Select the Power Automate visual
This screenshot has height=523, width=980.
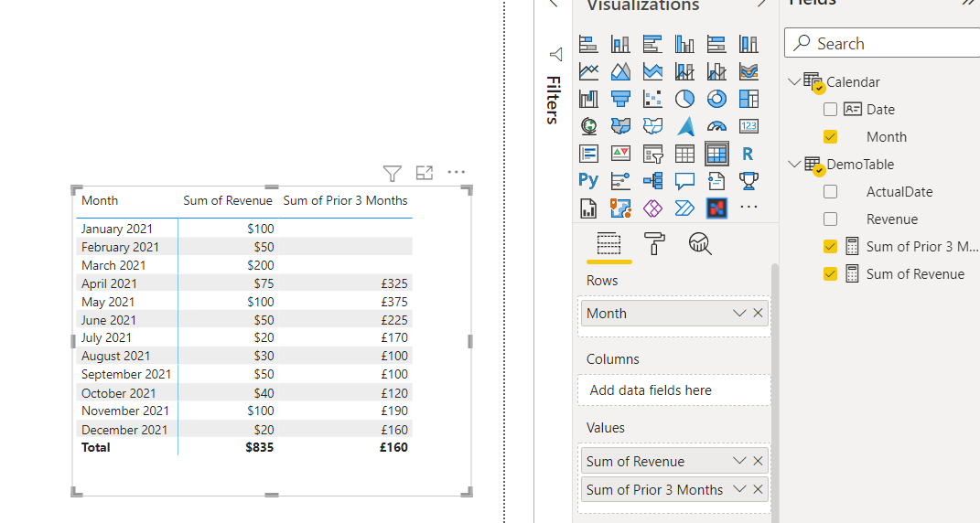684,208
